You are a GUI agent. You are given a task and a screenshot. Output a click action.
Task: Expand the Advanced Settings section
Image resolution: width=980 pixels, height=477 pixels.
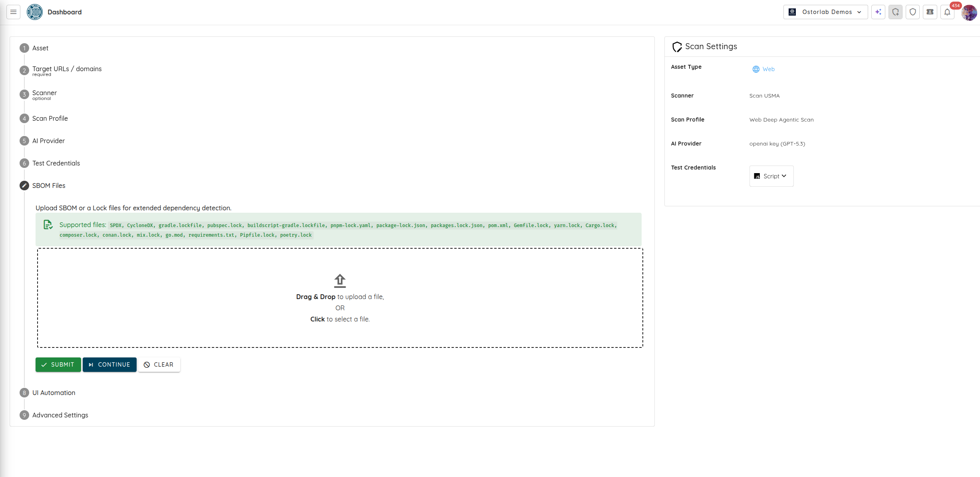[60, 415]
